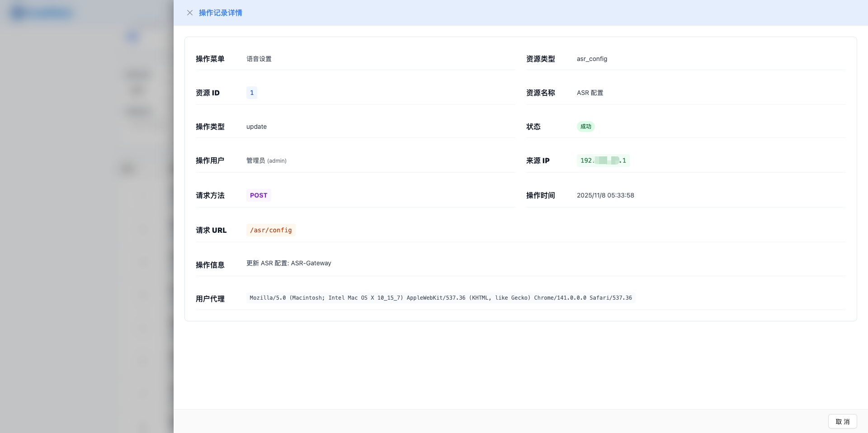
Task: Click the 管理员 (admin) user value
Action: click(266, 160)
